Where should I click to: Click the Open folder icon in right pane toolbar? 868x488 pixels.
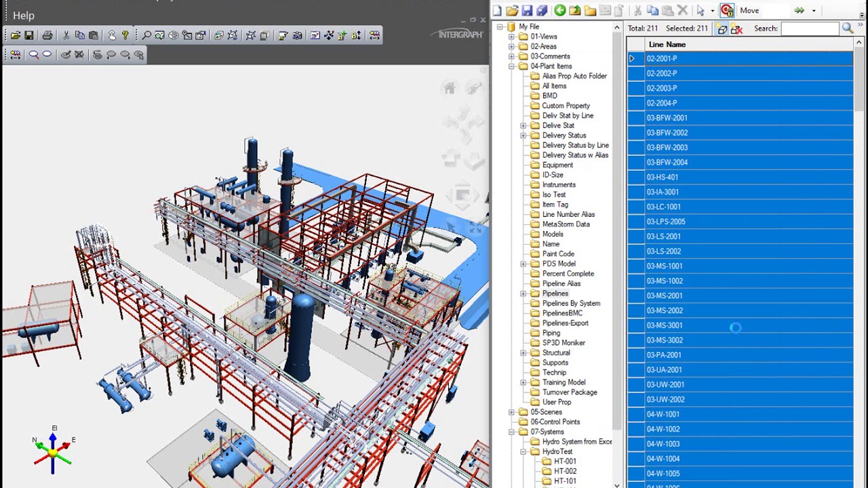[512, 10]
